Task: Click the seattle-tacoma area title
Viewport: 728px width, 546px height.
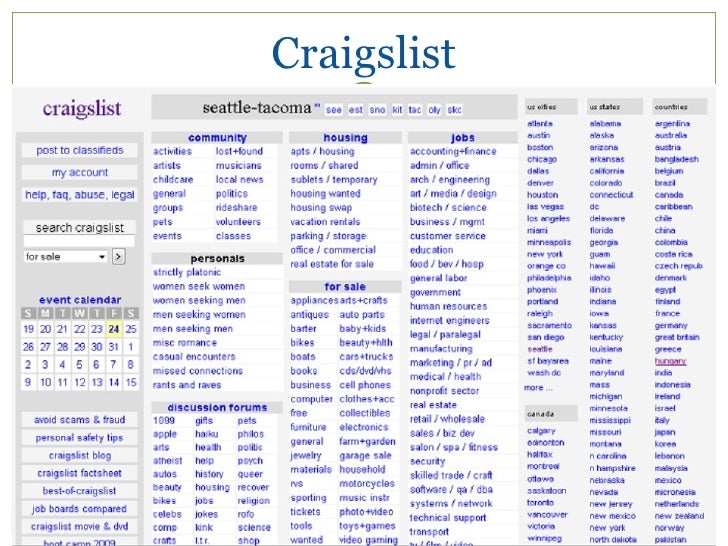Action: click(257, 108)
